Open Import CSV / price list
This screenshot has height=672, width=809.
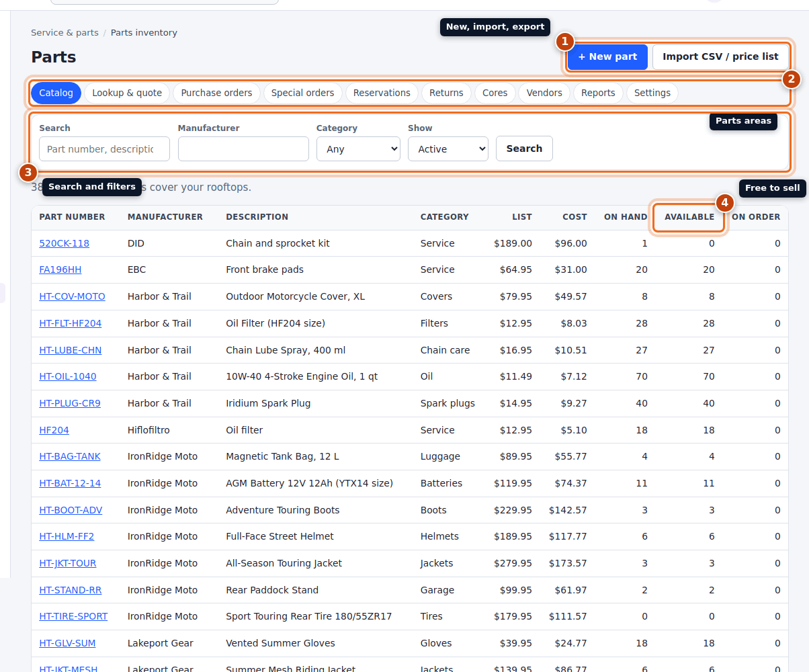pyautogui.click(x=720, y=57)
